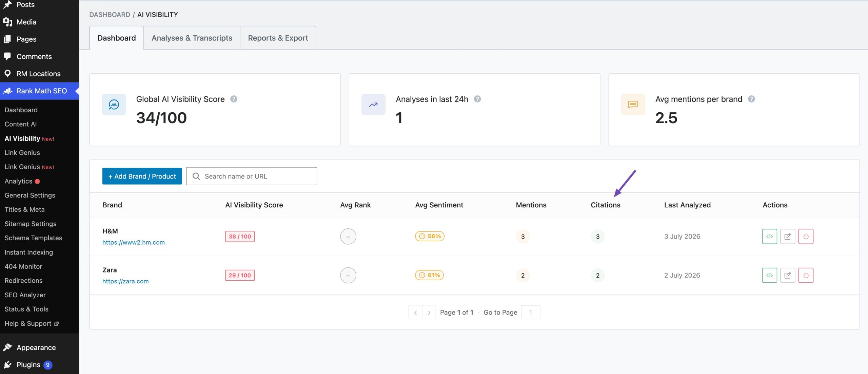Open the https://zara.com link

coord(125,281)
